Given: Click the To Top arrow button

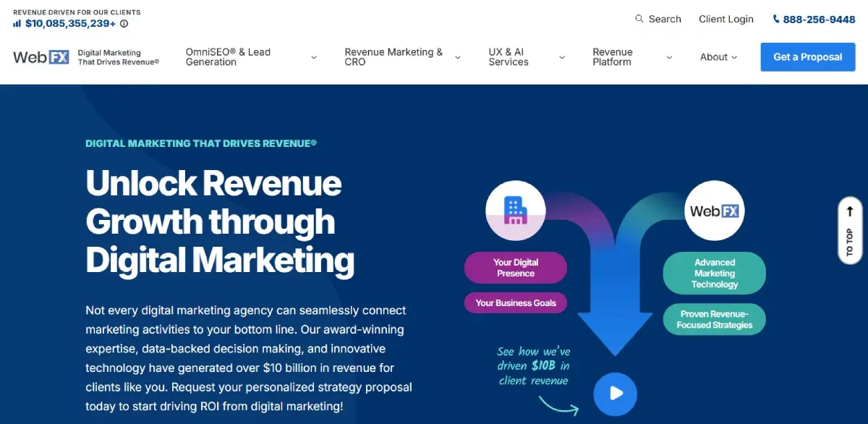Looking at the screenshot, I should point(849,230).
